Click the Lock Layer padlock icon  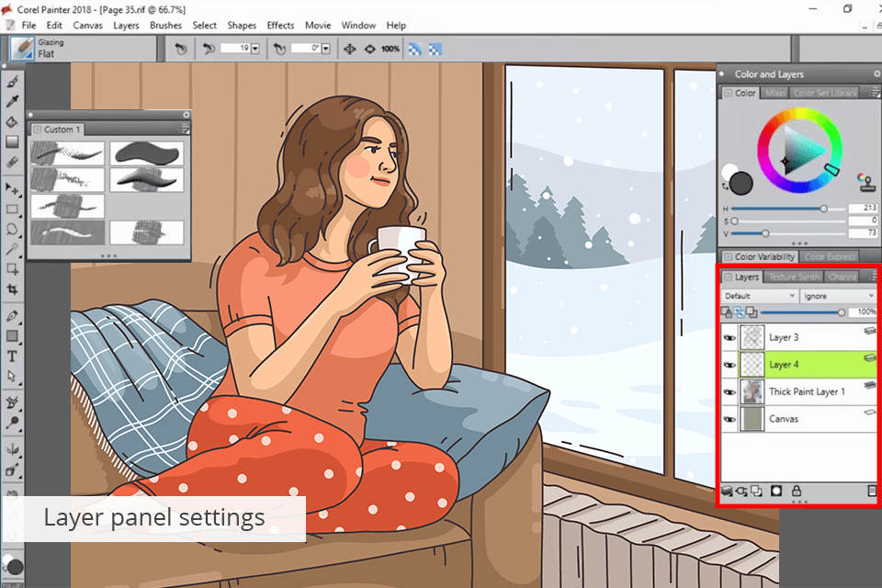(797, 492)
